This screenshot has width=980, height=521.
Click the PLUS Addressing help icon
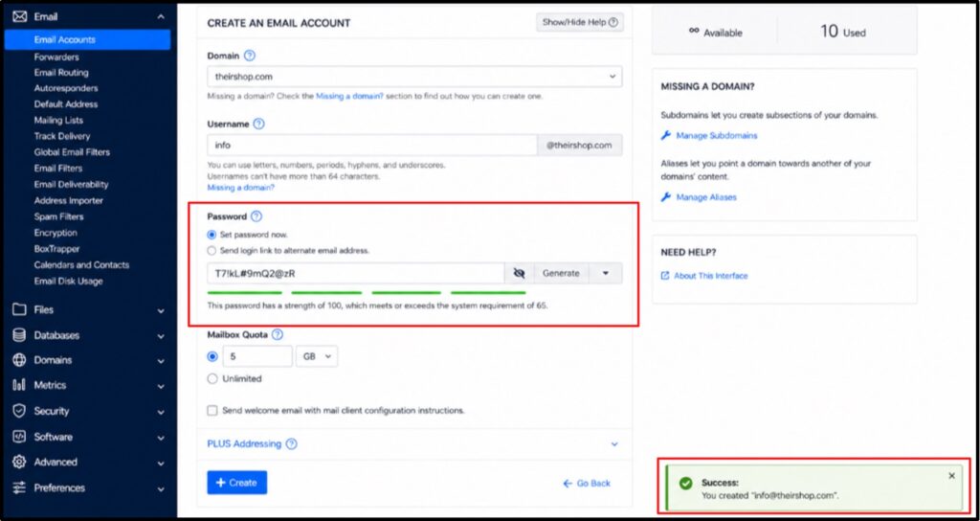pos(291,444)
